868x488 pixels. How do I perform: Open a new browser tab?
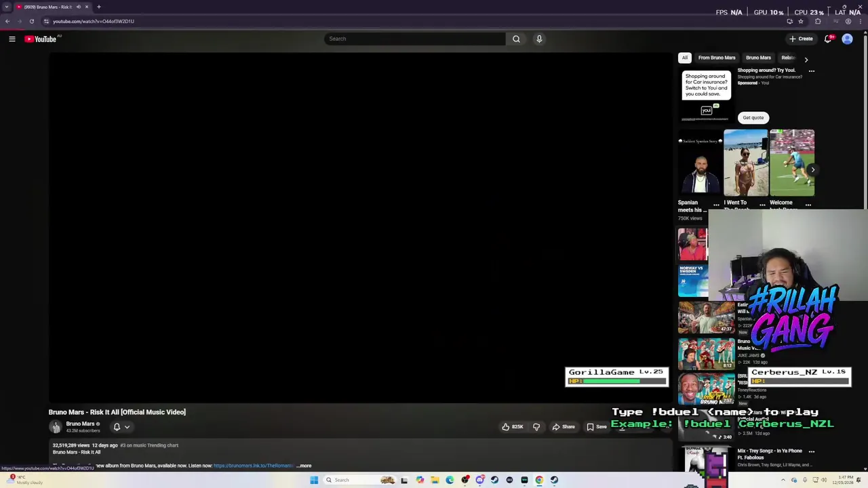coord(98,7)
